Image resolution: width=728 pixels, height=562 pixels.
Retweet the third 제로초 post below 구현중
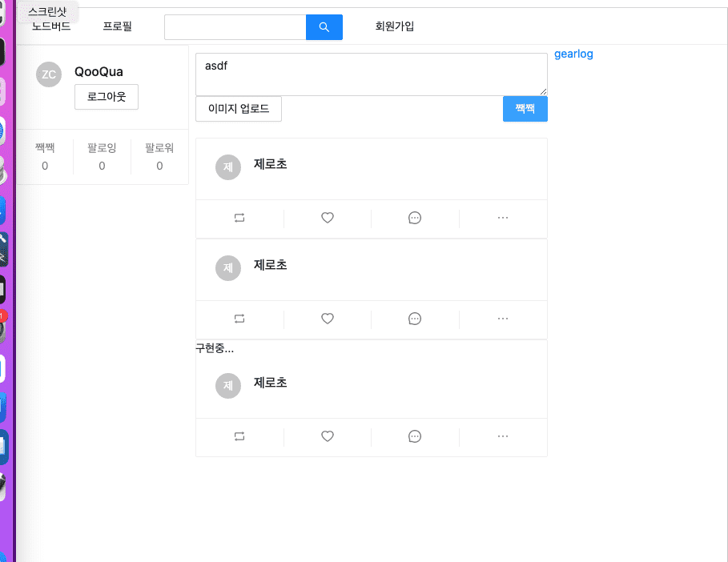239,436
